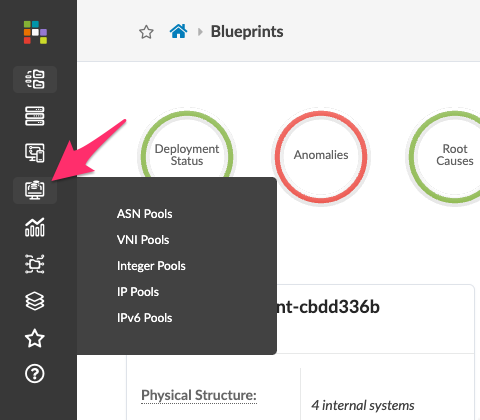Click the Apstra colorful logo icon

click(x=35, y=32)
